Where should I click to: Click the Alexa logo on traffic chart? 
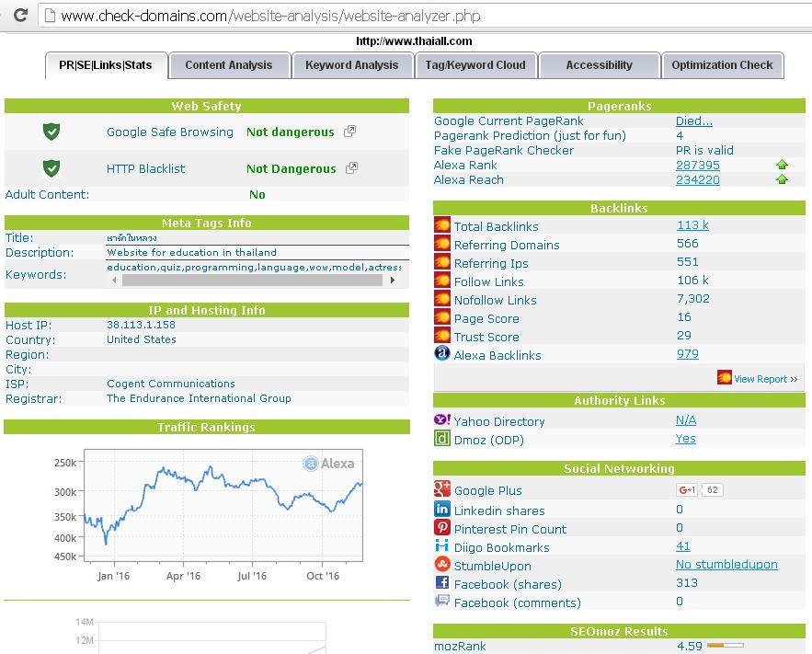(329, 463)
